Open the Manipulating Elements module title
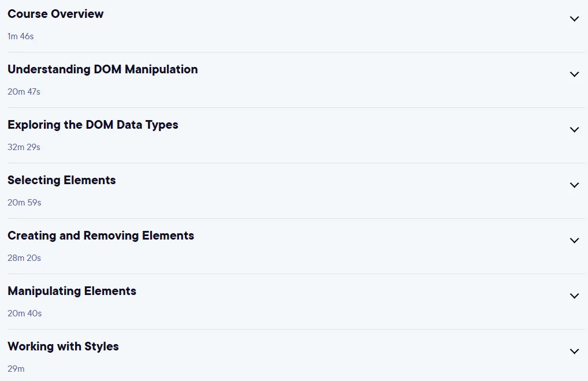 pyautogui.click(x=72, y=291)
